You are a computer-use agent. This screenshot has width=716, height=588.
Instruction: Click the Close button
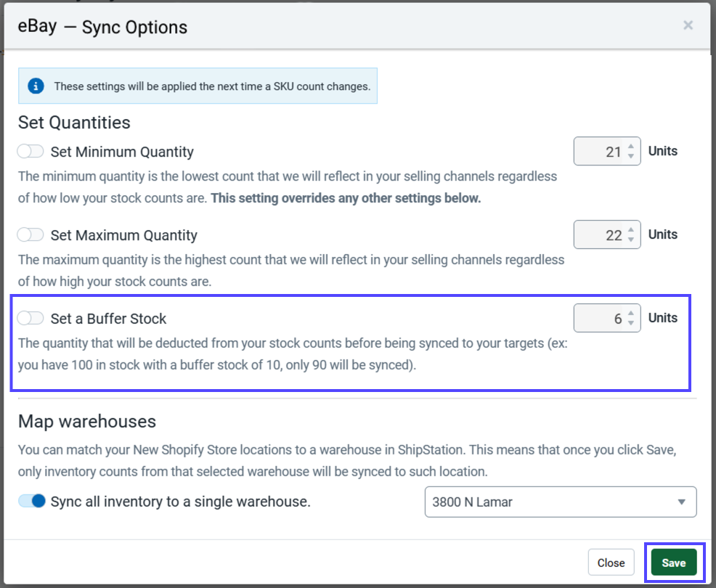[611, 563]
